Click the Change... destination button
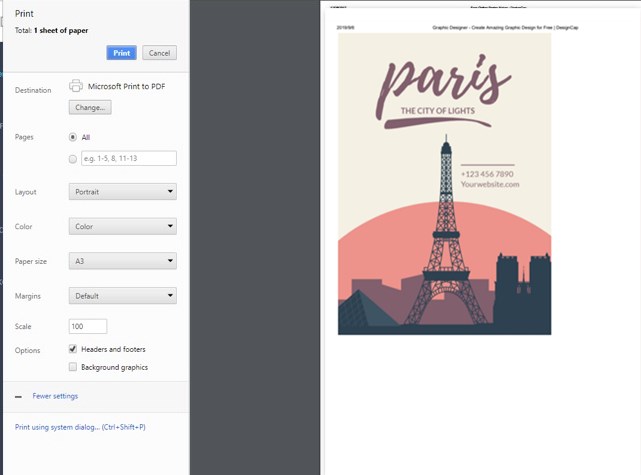This screenshot has width=641, height=475. pyautogui.click(x=90, y=107)
